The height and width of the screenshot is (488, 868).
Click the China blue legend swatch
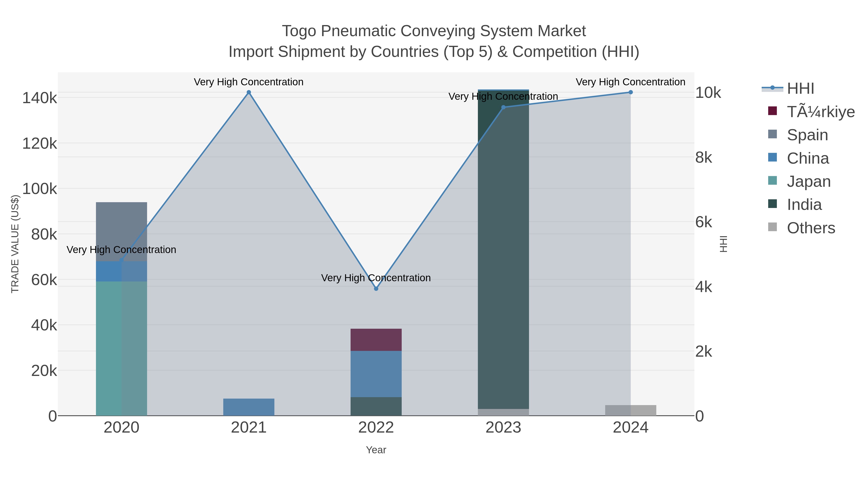(x=772, y=157)
